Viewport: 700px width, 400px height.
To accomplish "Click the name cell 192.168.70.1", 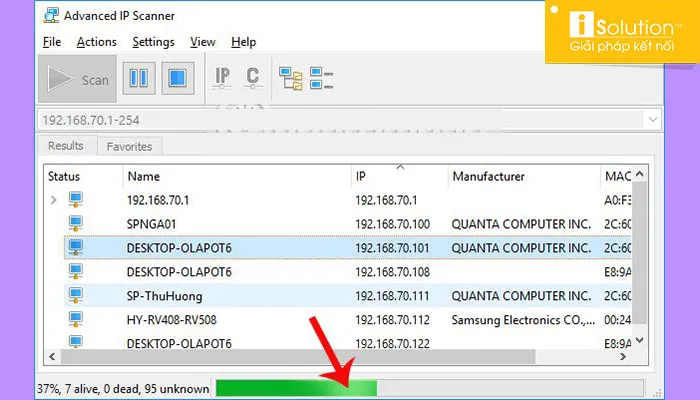I will 158,200.
